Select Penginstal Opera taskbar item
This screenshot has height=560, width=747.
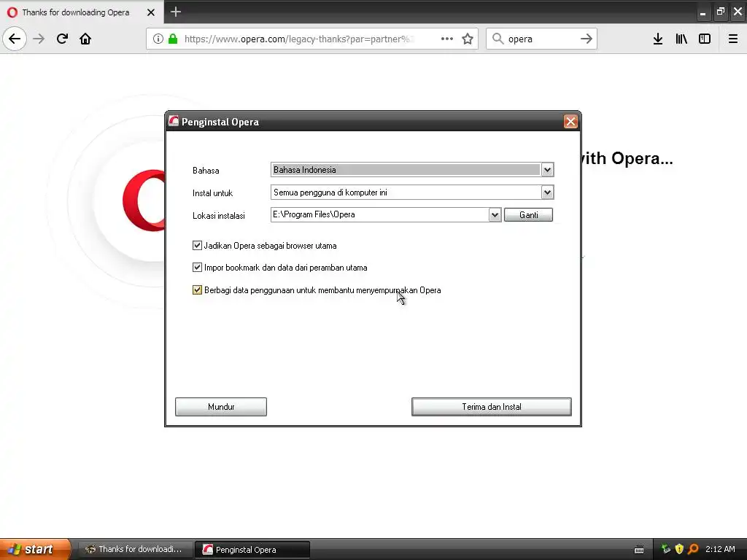coord(252,550)
